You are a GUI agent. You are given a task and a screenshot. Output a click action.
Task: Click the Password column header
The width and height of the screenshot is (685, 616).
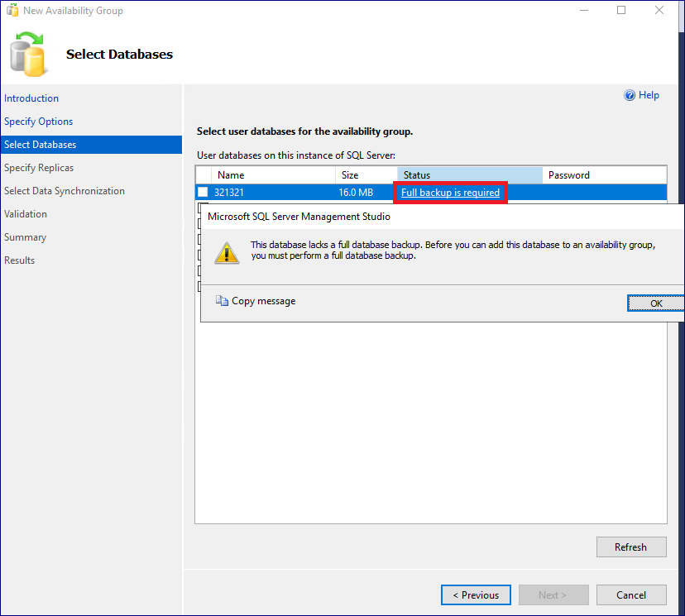pyautogui.click(x=605, y=175)
